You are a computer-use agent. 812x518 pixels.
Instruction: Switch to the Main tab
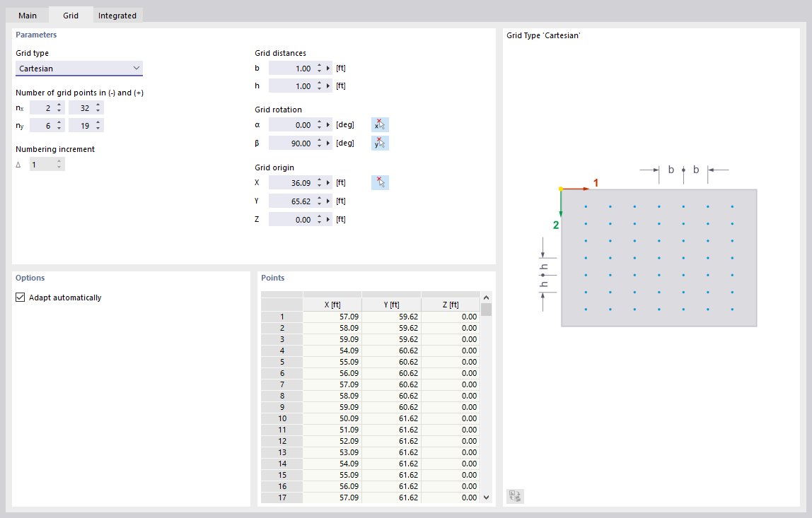click(27, 14)
